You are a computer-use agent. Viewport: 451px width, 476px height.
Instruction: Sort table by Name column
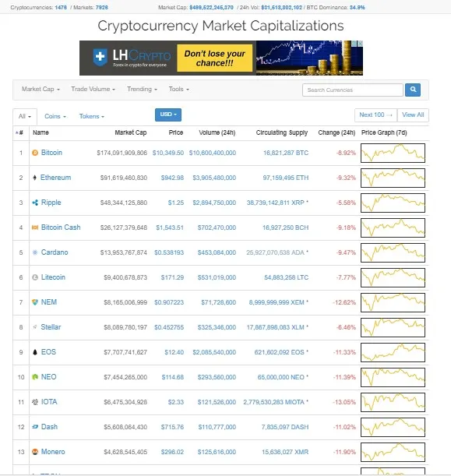point(41,132)
